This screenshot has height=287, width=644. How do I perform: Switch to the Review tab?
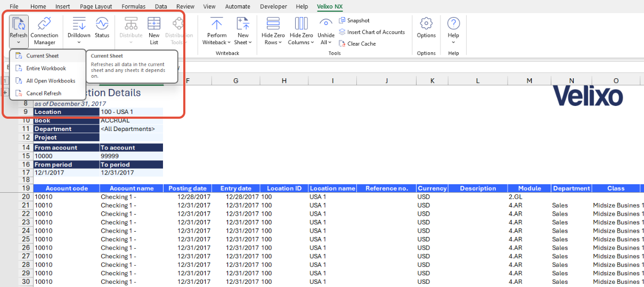click(x=185, y=6)
